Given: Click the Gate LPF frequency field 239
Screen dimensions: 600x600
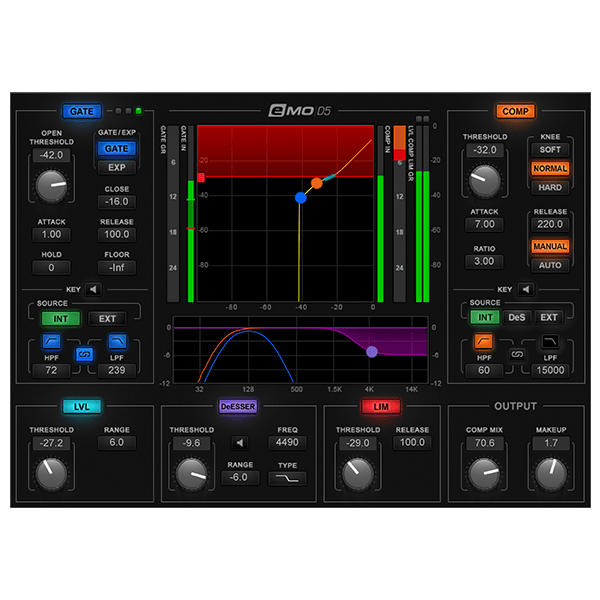Looking at the screenshot, I should coord(117,370).
